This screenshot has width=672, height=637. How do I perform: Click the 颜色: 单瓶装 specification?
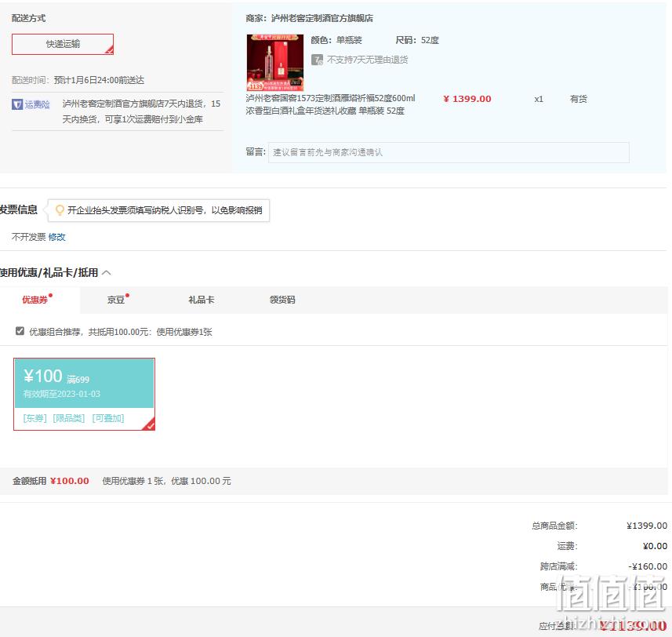point(336,40)
